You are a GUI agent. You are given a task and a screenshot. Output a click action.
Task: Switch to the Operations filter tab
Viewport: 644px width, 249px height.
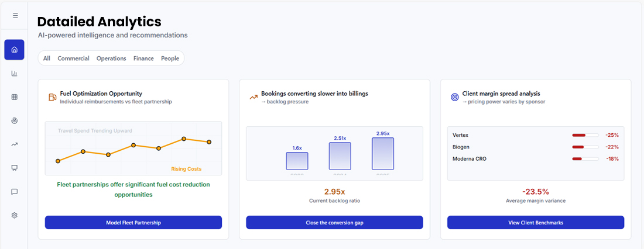click(x=111, y=58)
